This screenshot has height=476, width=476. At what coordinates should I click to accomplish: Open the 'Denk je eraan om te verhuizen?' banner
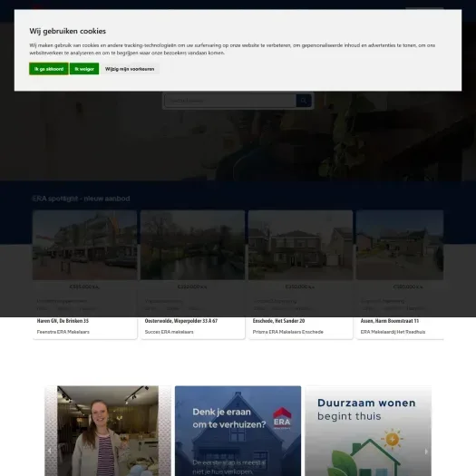click(238, 431)
